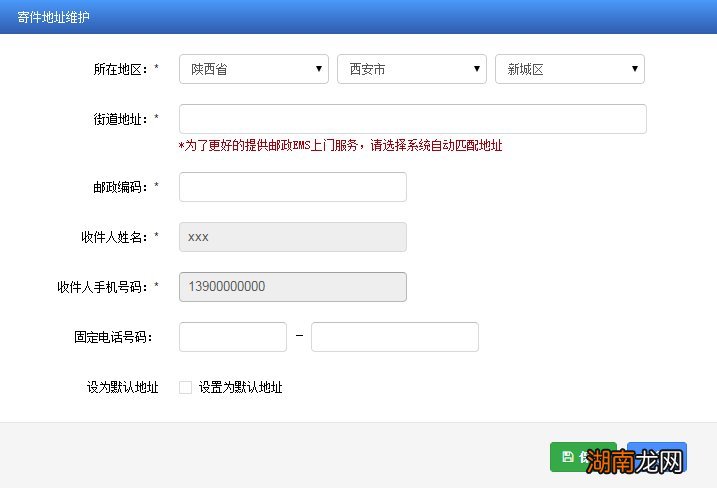Click the arrow on the province selector
The height and width of the screenshot is (488, 717).
point(319,69)
